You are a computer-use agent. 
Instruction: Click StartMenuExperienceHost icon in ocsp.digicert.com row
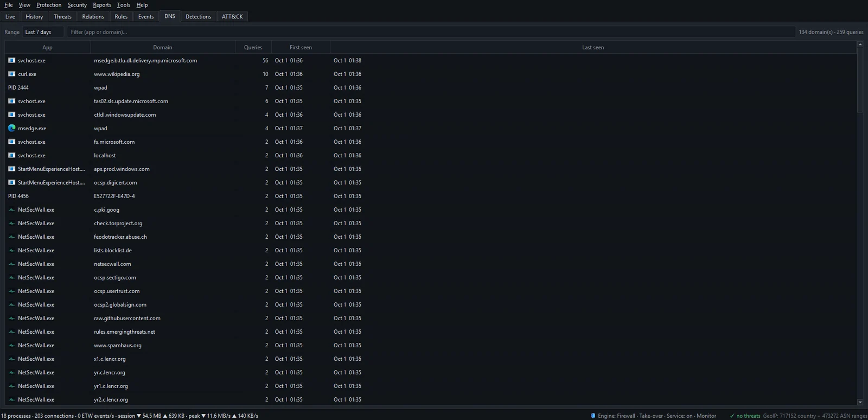[x=11, y=182]
